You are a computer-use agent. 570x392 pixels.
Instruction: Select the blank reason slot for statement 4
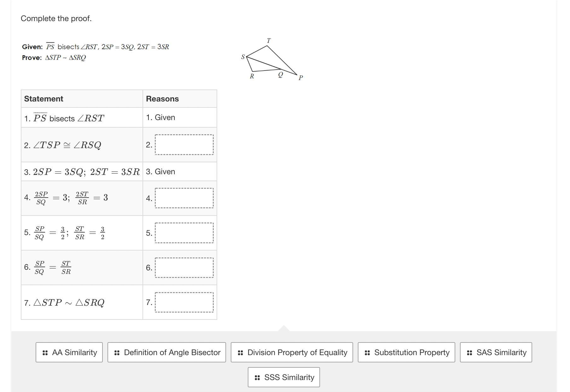tap(184, 198)
